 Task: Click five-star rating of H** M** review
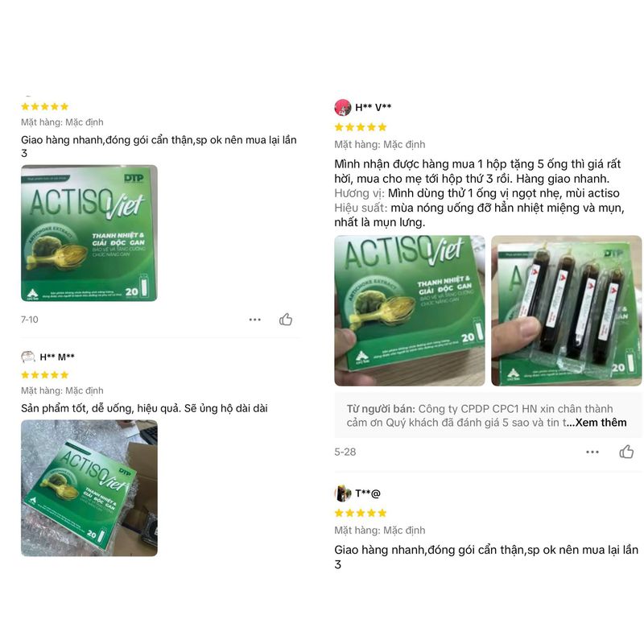click(45, 374)
